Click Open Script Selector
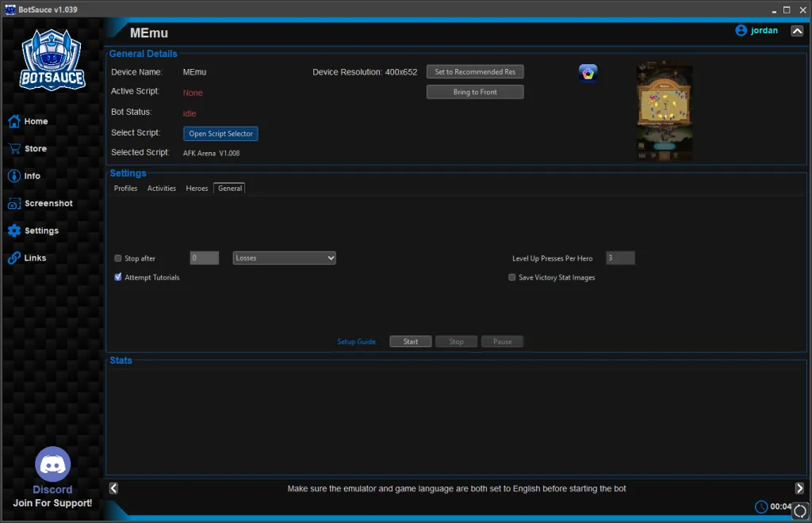Image resolution: width=812 pixels, height=523 pixels. pos(220,133)
